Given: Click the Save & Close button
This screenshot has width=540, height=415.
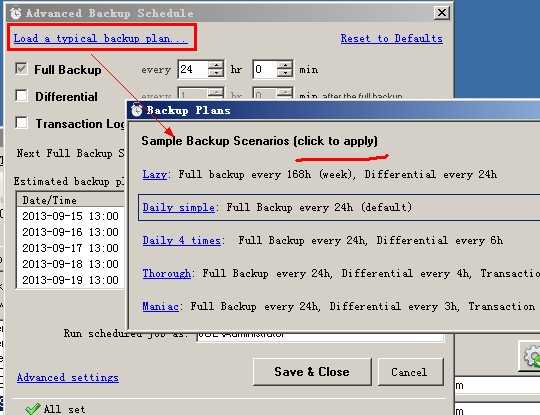Looking at the screenshot, I should tap(312, 372).
